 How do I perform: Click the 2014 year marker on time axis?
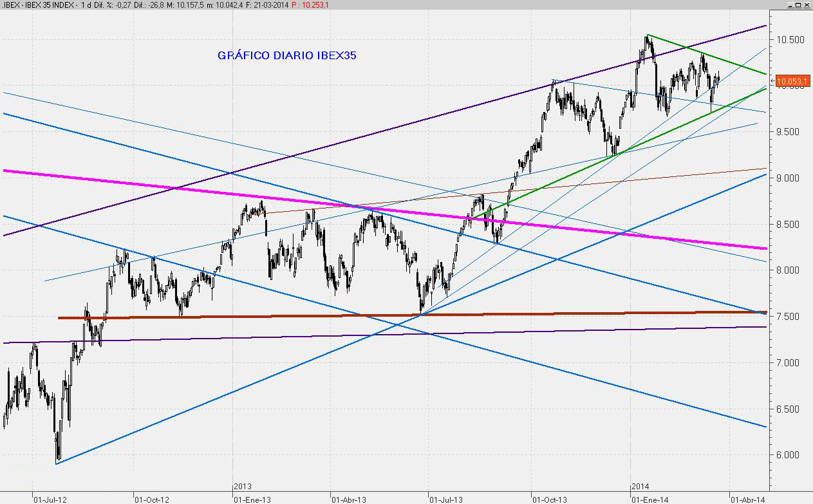pos(639,487)
